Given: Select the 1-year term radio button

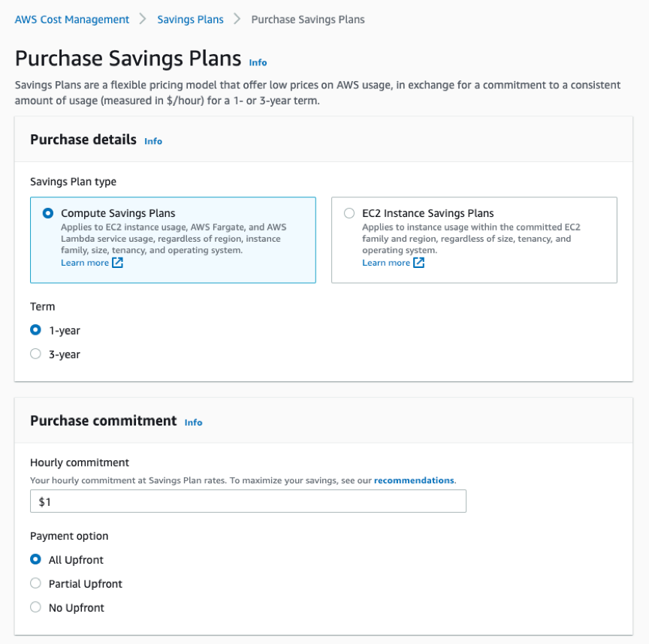Looking at the screenshot, I should (x=35, y=330).
